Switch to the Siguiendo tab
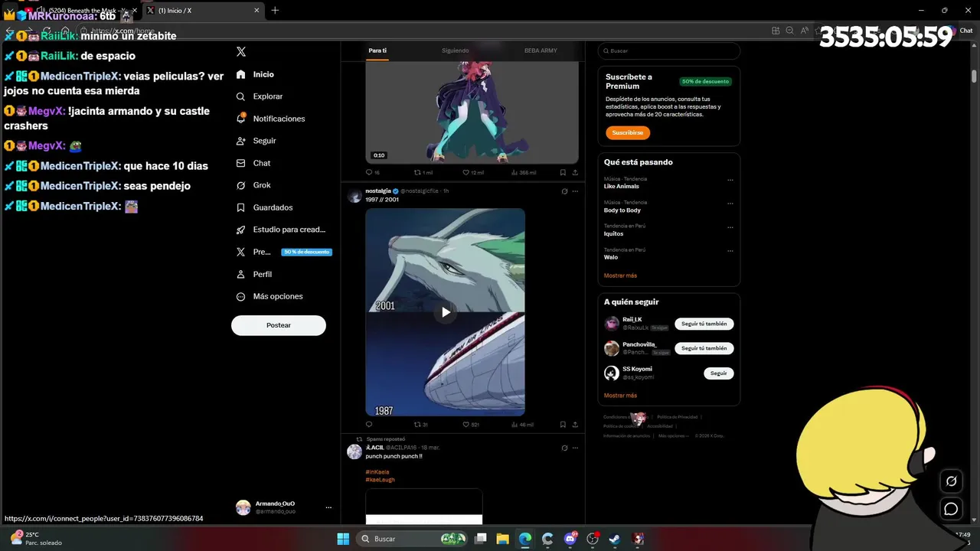This screenshot has height=551, width=980. (455, 51)
